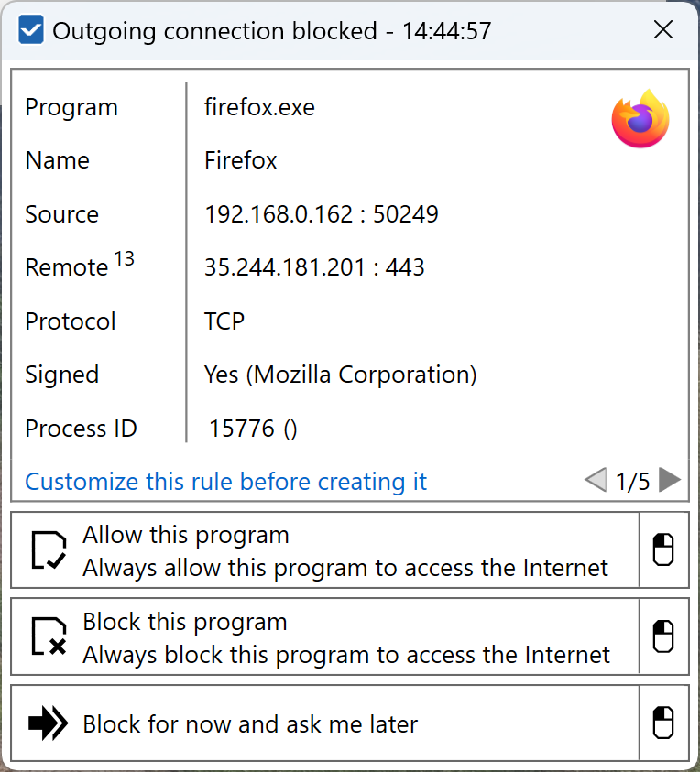700x772 pixels.
Task: Click the double-arrow skip icon
Action: tap(48, 723)
